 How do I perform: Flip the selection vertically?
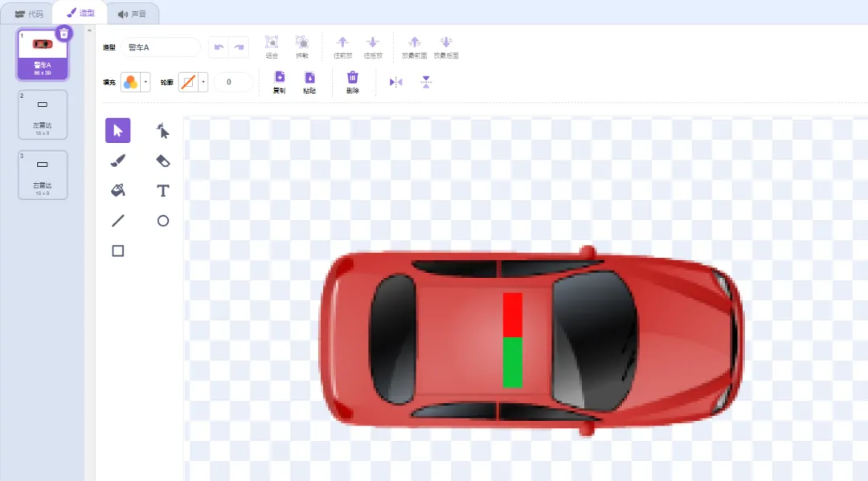(x=426, y=83)
